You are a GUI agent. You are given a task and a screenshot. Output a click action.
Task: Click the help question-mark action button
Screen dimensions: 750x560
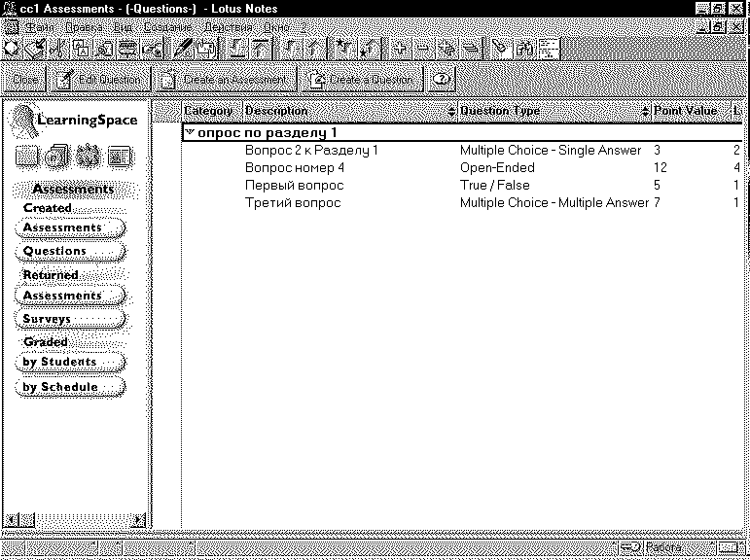click(441, 80)
